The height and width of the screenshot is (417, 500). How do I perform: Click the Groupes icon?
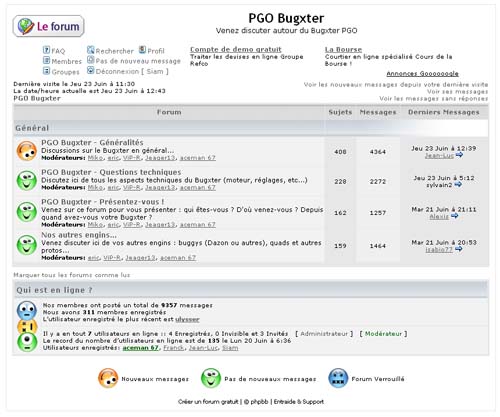pos(46,71)
